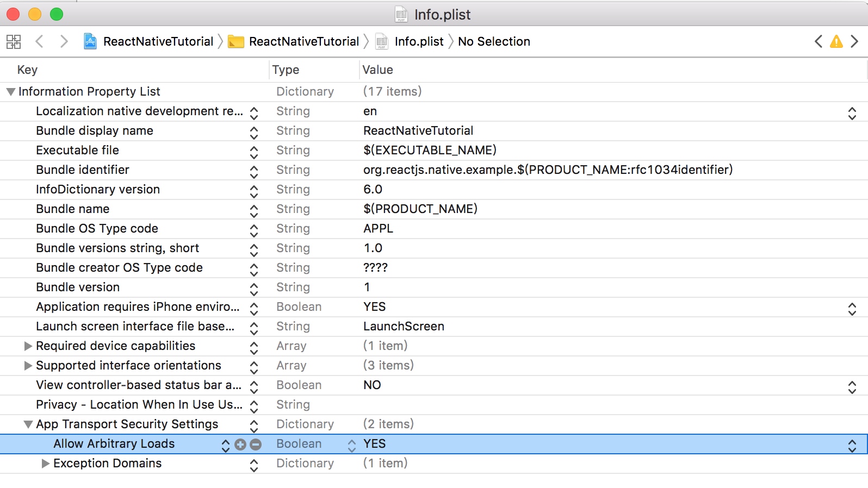
Task: Open key stepper for Localization native development
Action: 254,112
